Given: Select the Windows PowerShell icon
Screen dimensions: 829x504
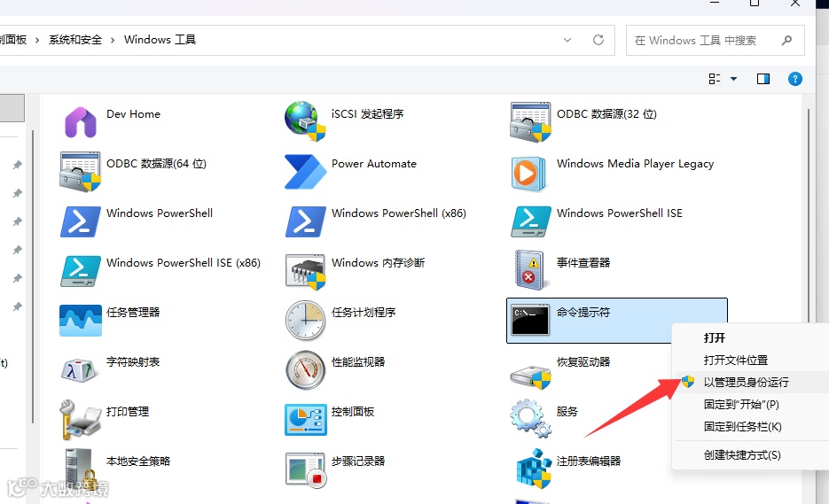Looking at the screenshot, I should click(x=81, y=221).
